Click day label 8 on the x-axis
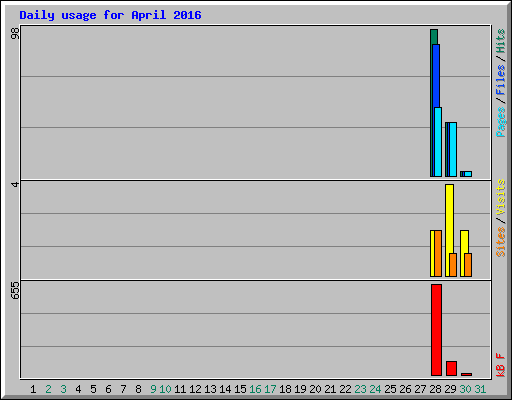Image resolution: width=512 pixels, height=400 pixels. [138, 389]
